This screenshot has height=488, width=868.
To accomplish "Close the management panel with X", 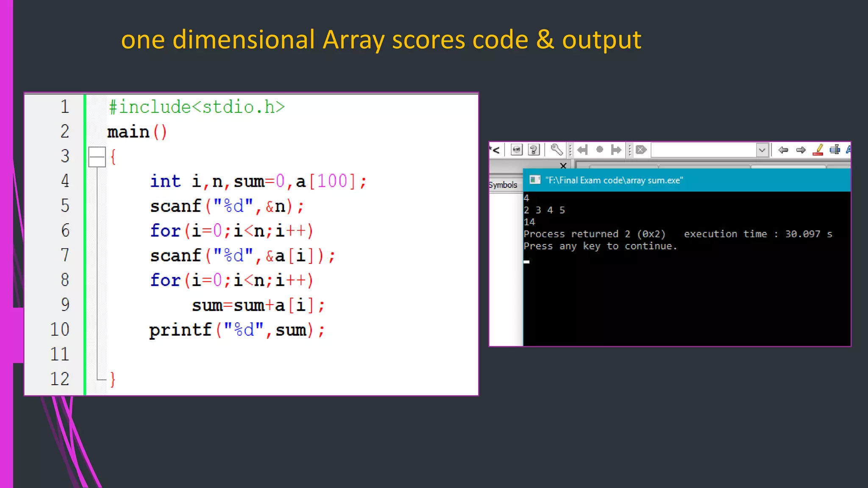I will (x=563, y=166).
